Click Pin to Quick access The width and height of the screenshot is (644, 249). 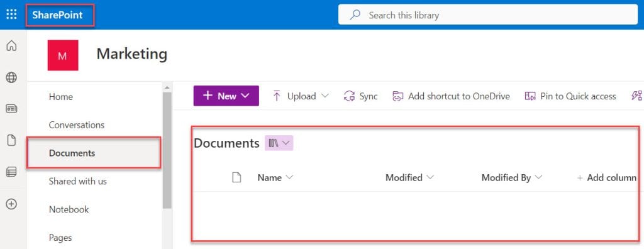tap(570, 96)
